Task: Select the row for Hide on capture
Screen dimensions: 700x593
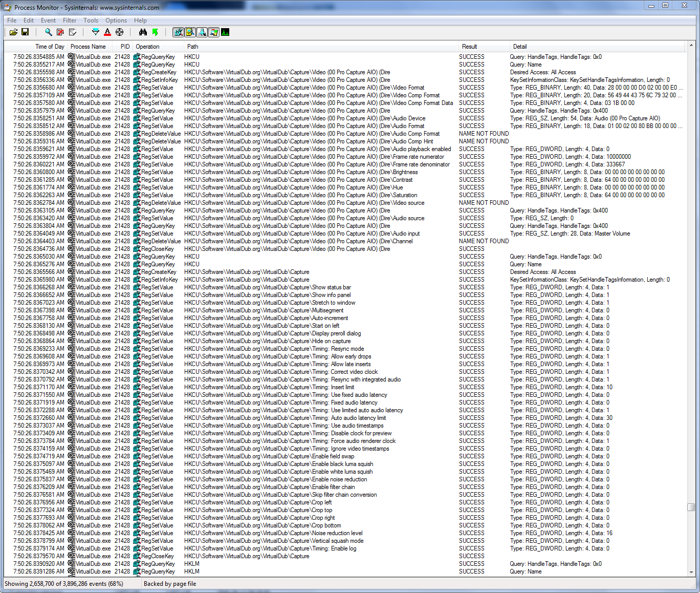Action: [x=345, y=341]
